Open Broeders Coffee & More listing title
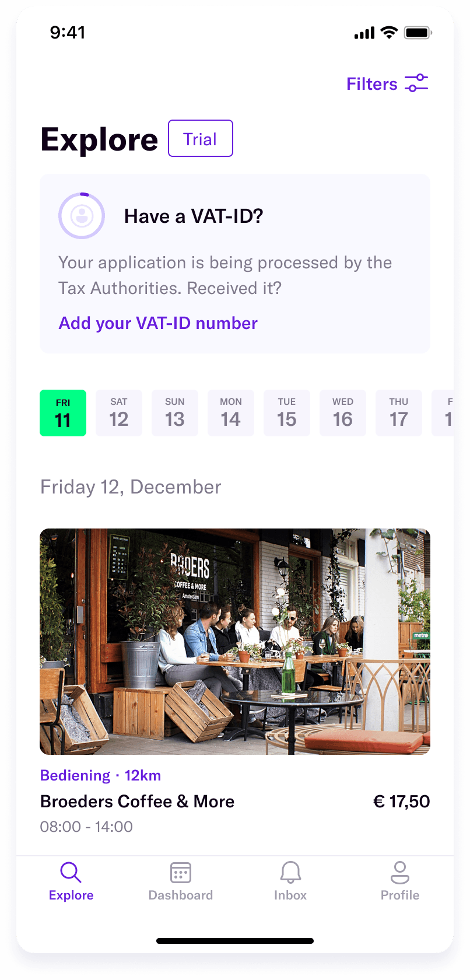470x980 pixels. coord(137,801)
